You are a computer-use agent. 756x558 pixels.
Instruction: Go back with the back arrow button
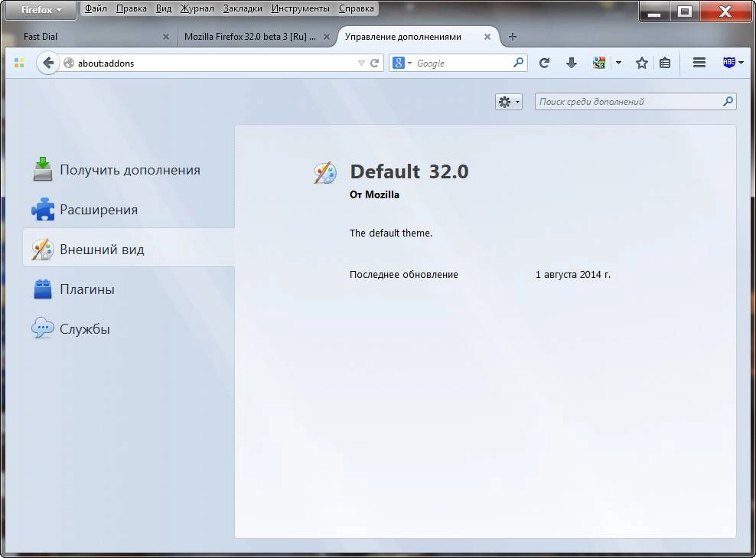(x=47, y=63)
